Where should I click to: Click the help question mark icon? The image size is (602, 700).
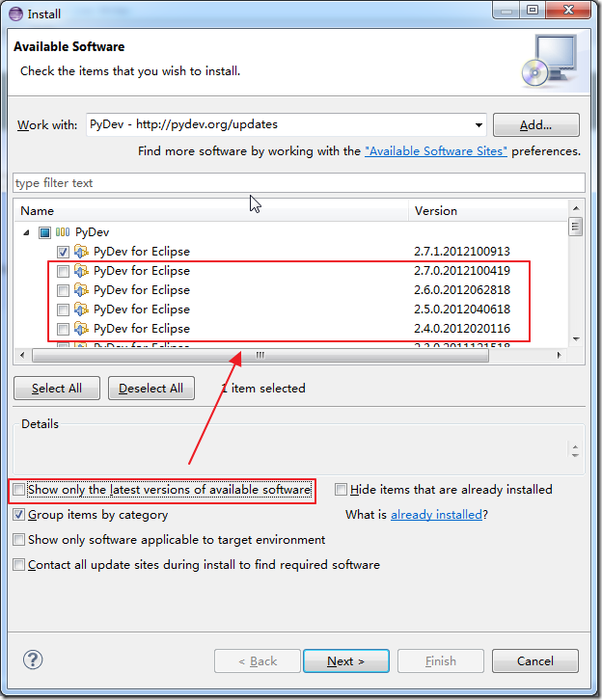(x=33, y=660)
